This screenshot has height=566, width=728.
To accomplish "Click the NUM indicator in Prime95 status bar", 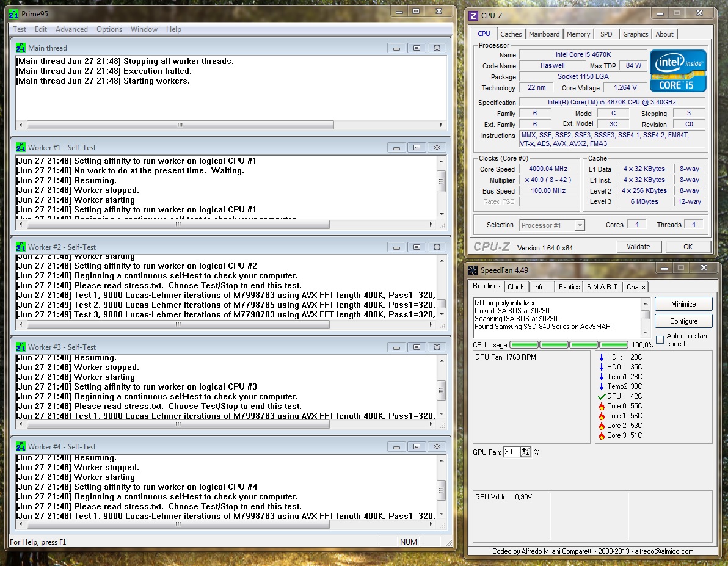I will pos(409,542).
